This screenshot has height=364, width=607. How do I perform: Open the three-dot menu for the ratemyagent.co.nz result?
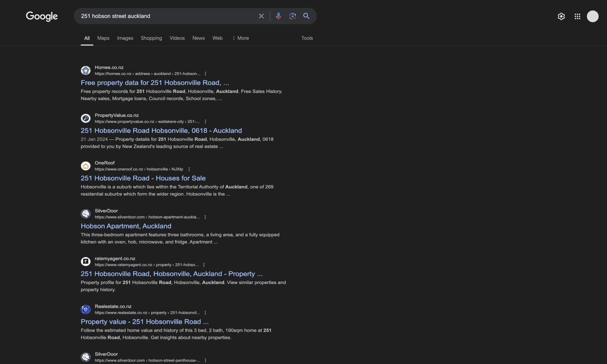tap(204, 265)
